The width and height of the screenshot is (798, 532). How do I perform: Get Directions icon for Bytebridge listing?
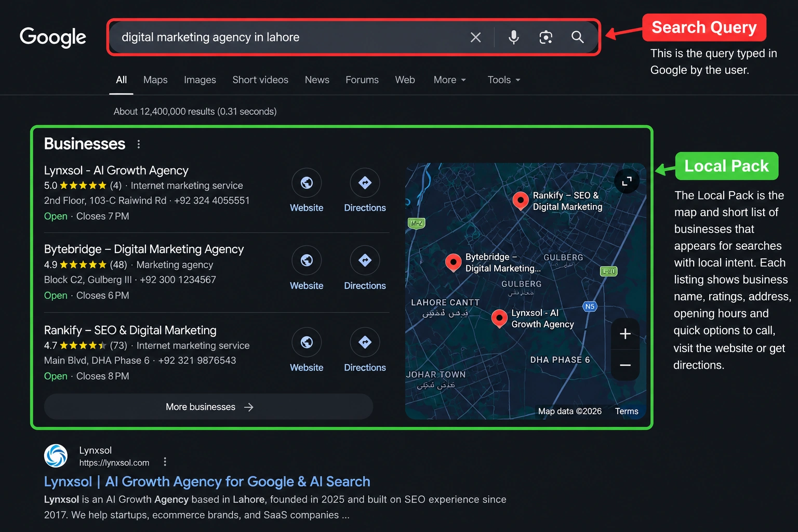pyautogui.click(x=365, y=260)
